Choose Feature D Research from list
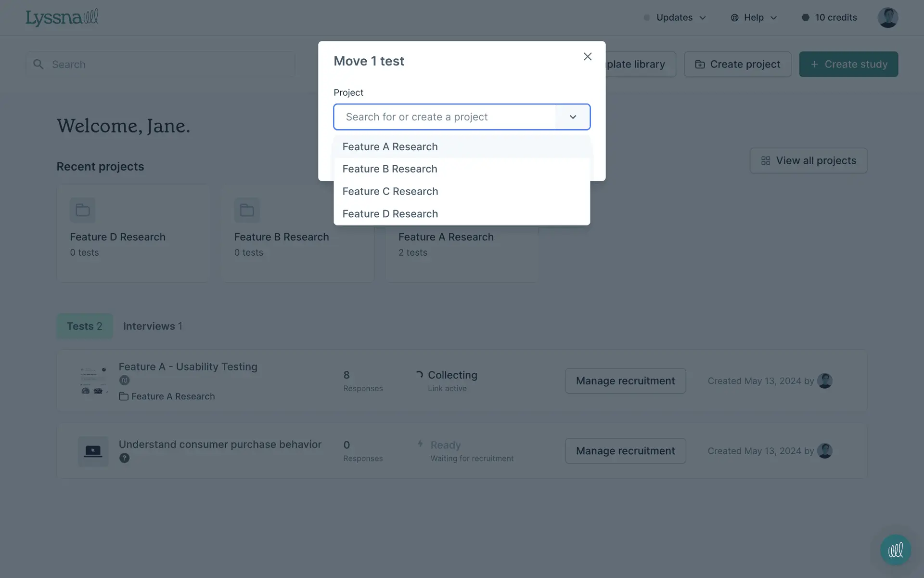The height and width of the screenshot is (578, 924). coord(390,214)
